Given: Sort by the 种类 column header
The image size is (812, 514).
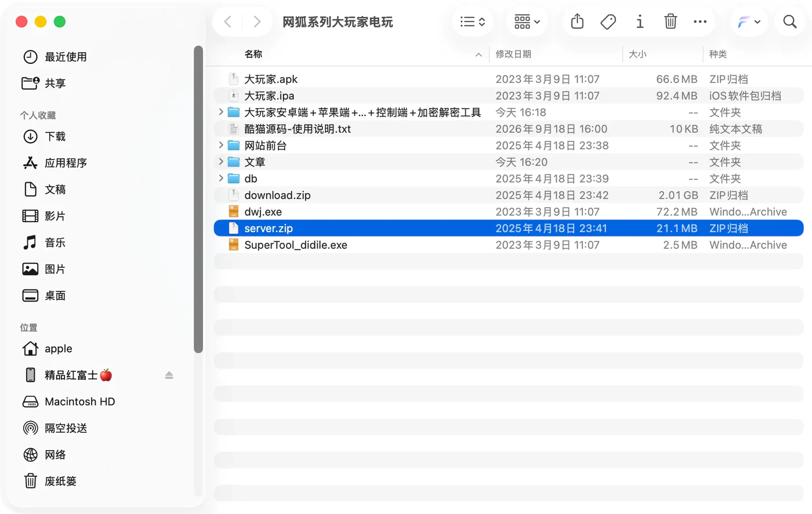Looking at the screenshot, I should pos(718,54).
